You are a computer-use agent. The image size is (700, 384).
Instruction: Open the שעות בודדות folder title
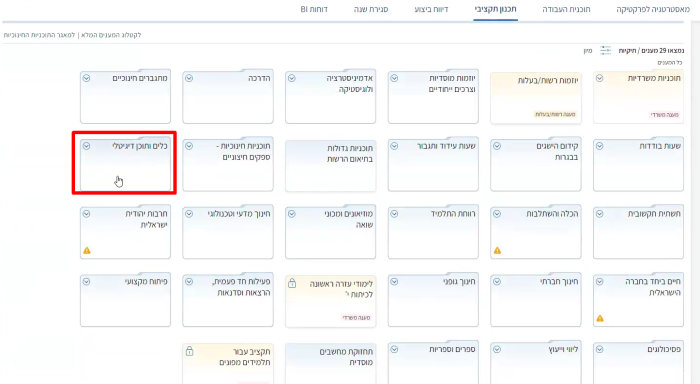click(660, 146)
